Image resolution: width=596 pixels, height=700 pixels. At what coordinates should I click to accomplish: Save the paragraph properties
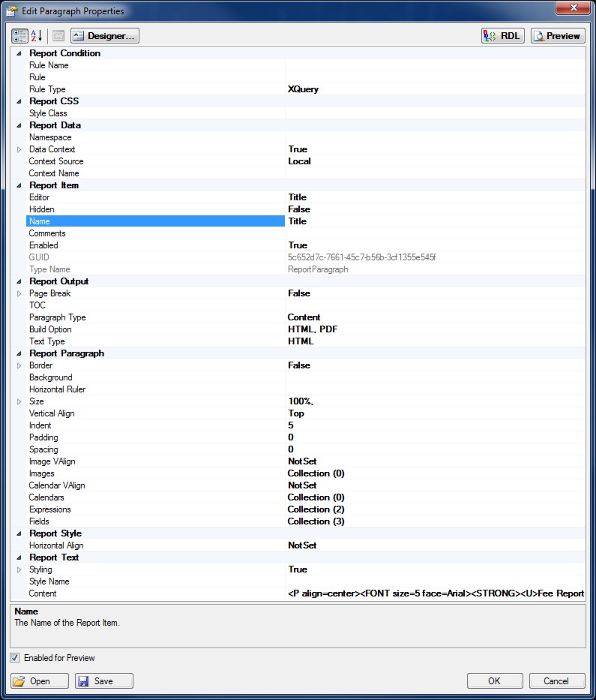[104, 680]
